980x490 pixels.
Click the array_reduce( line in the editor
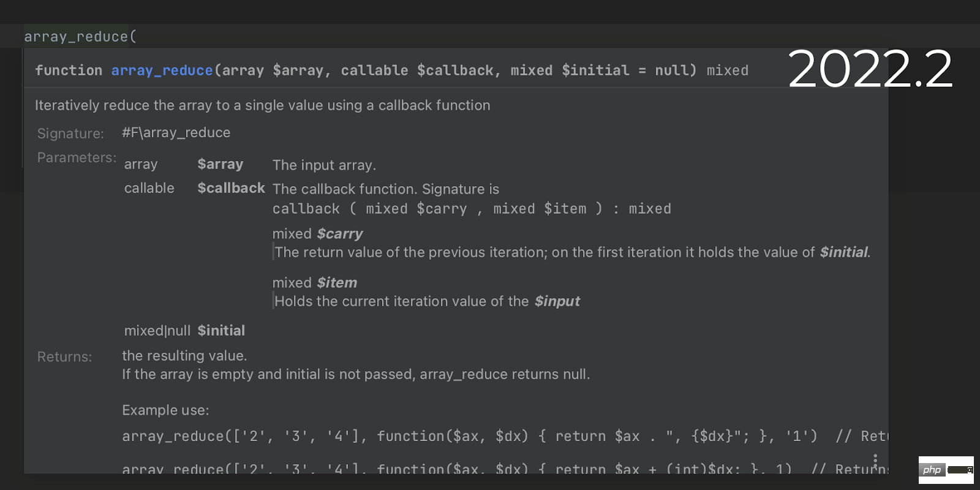pyautogui.click(x=79, y=36)
